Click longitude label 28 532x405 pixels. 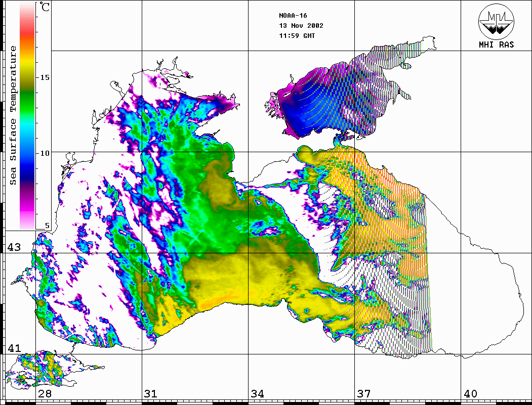point(45,394)
